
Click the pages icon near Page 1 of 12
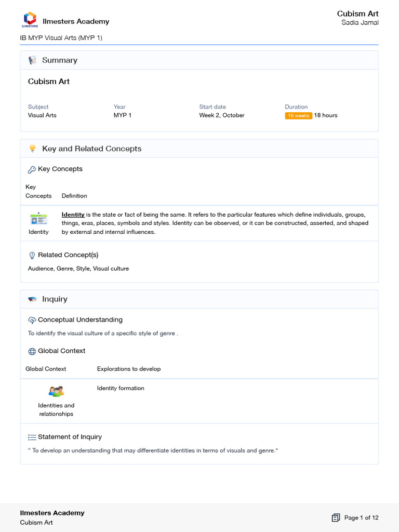tap(336, 517)
